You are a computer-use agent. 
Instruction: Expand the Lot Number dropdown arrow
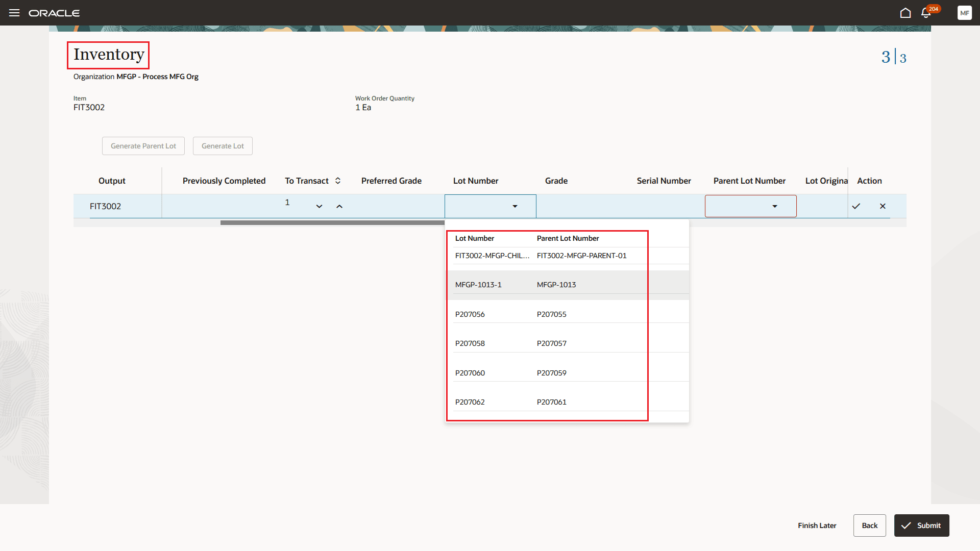[x=515, y=206]
